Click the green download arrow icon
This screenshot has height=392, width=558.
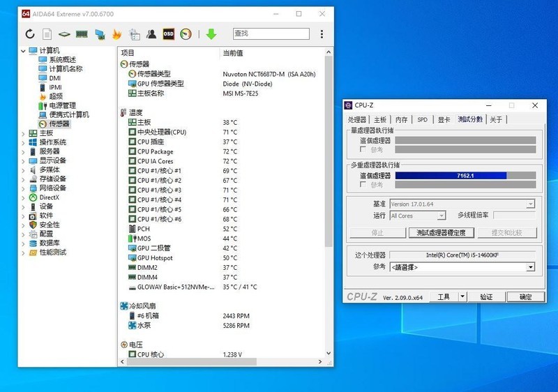211,34
